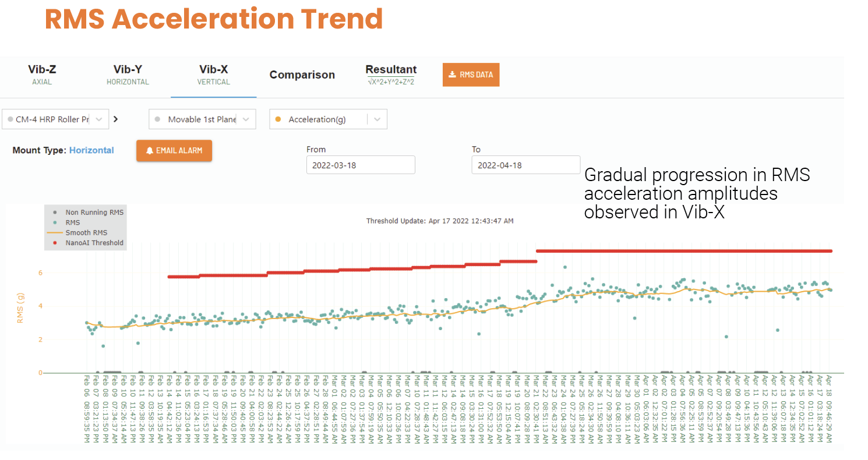Click the Threshold Update timestamp text

[x=439, y=221]
